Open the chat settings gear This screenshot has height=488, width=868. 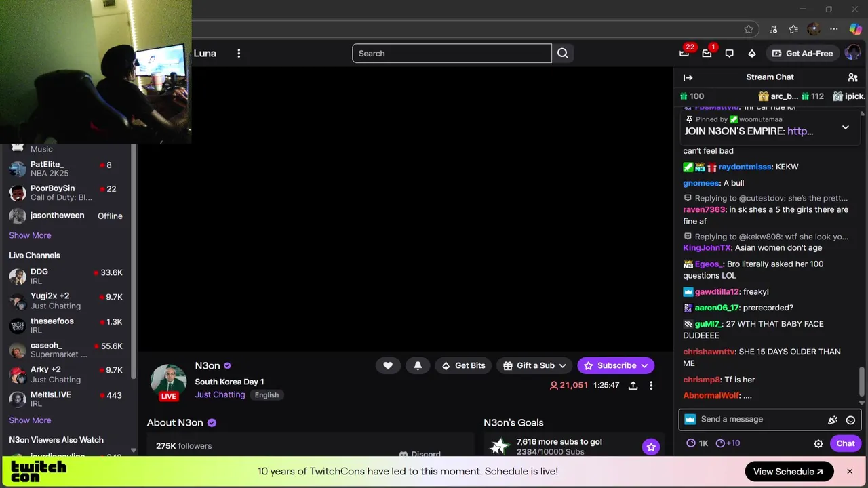click(x=818, y=443)
